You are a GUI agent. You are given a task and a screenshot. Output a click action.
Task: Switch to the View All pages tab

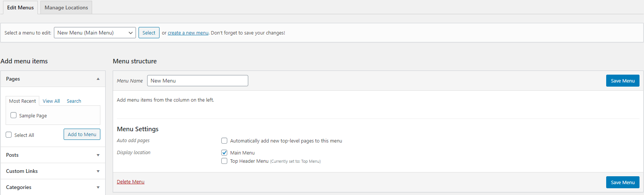click(x=51, y=101)
